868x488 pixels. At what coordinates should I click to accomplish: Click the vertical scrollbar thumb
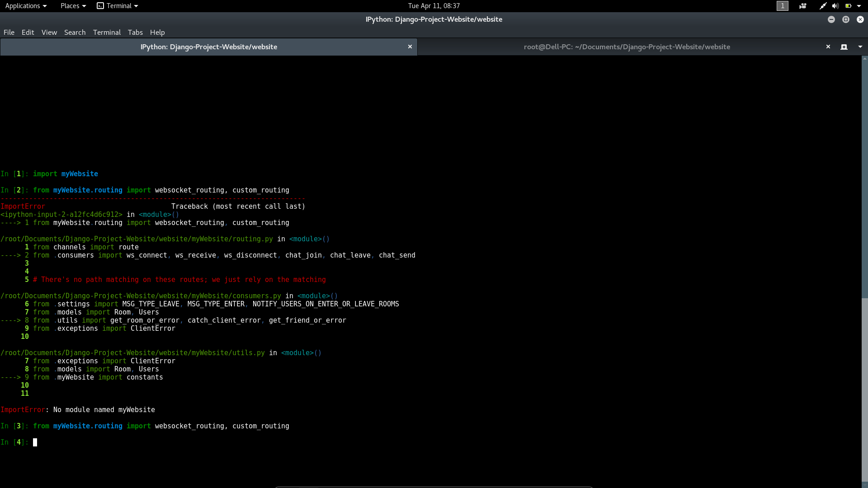click(864, 389)
